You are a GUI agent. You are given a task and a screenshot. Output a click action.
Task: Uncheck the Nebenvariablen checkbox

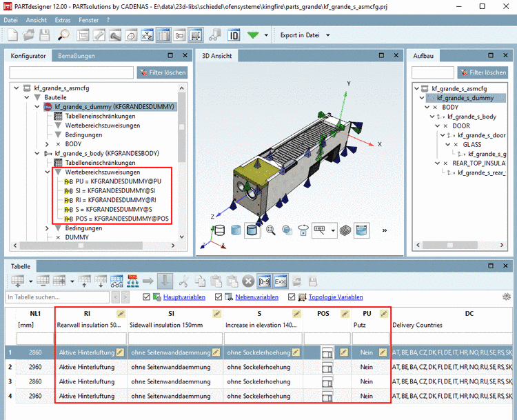(x=219, y=297)
